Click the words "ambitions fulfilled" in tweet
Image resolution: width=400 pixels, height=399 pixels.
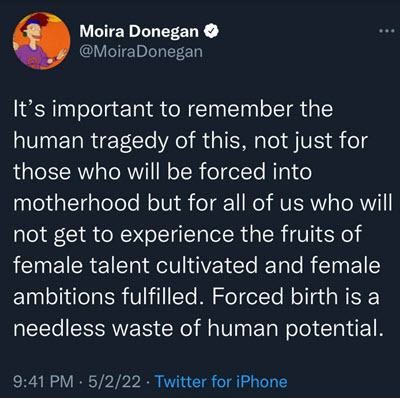[106, 296]
